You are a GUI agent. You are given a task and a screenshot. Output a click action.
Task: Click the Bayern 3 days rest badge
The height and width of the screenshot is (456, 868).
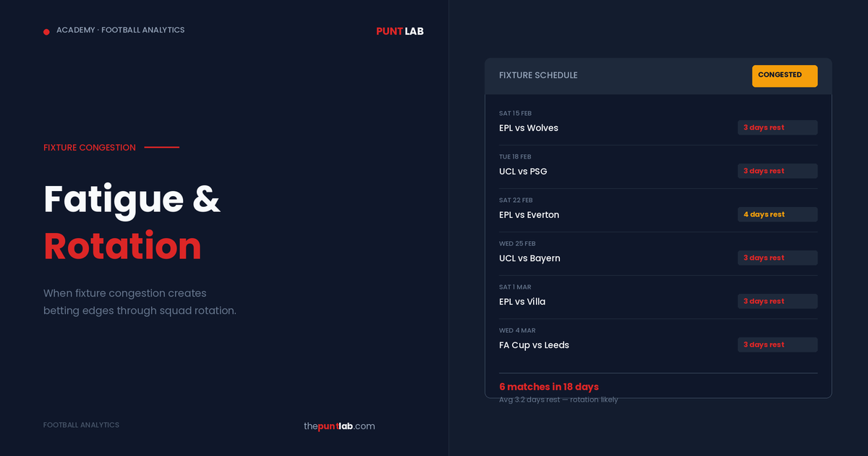(x=777, y=258)
